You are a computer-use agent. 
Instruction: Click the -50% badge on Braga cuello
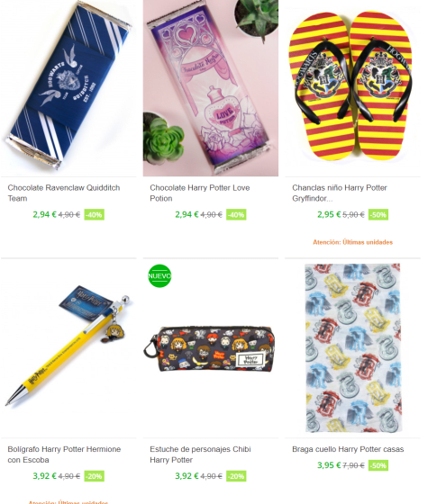[378, 465]
